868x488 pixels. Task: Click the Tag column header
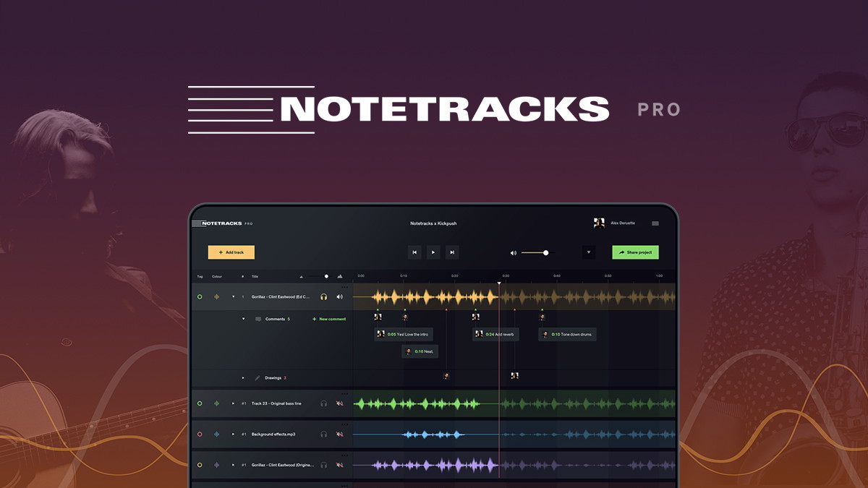tap(200, 276)
